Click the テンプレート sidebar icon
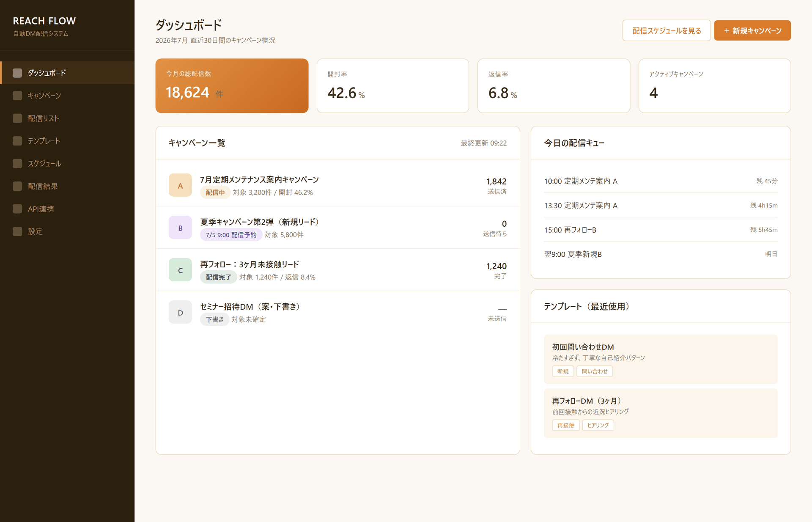Image resolution: width=812 pixels, height=522 pixels. (x=17, y=141)
